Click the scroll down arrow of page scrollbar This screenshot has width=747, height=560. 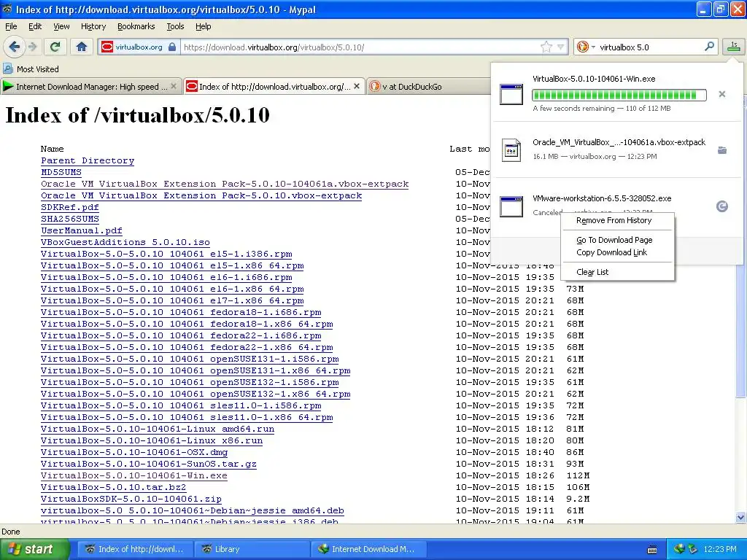pyautogui.click(x=740, y=517)
